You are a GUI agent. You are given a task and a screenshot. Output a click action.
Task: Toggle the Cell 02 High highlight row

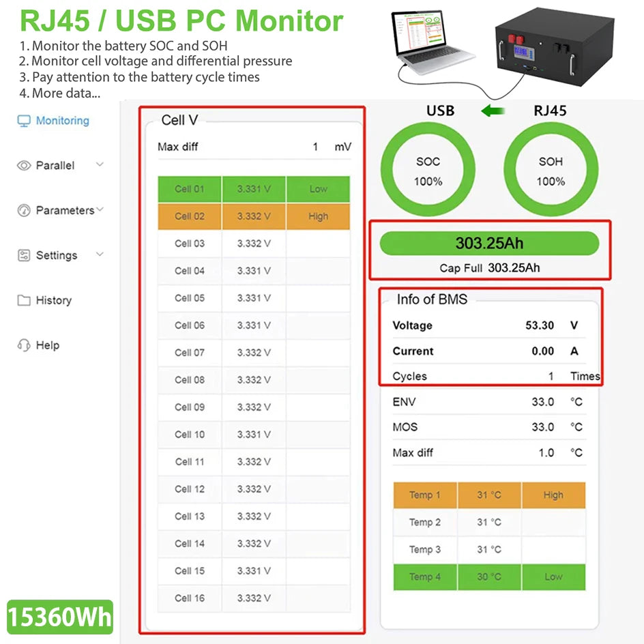pos(318,216)
